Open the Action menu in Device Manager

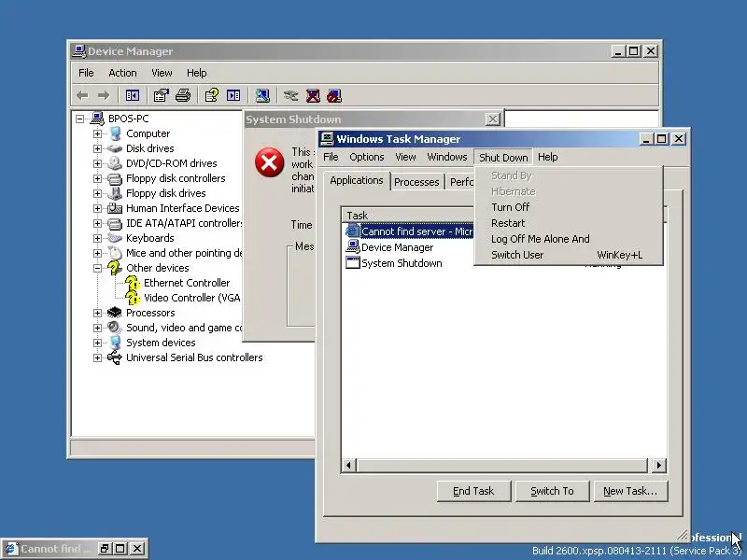pyautogui.click(x=122, y=73)
